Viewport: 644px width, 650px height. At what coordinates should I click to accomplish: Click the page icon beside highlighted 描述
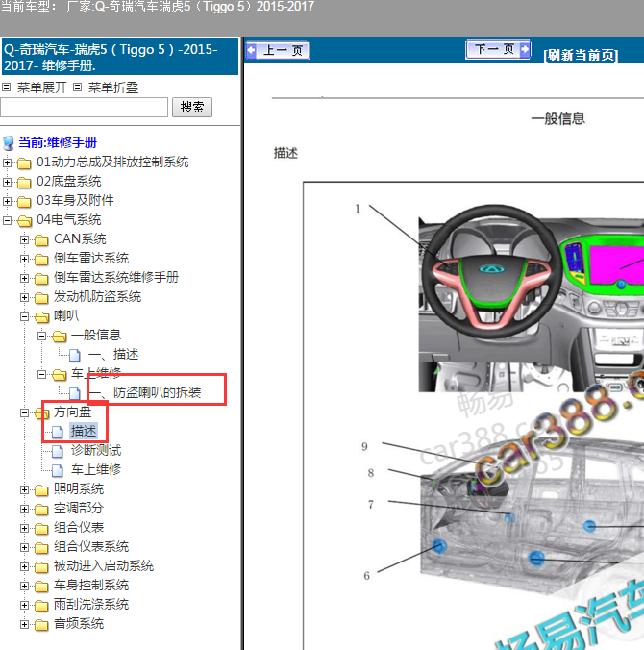[57, 432]
